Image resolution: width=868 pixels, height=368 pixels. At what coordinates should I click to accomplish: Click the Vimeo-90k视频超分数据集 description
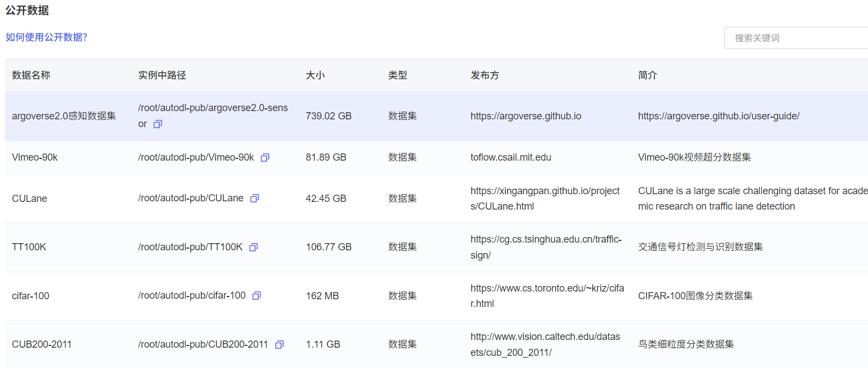[x=694, y=157]
